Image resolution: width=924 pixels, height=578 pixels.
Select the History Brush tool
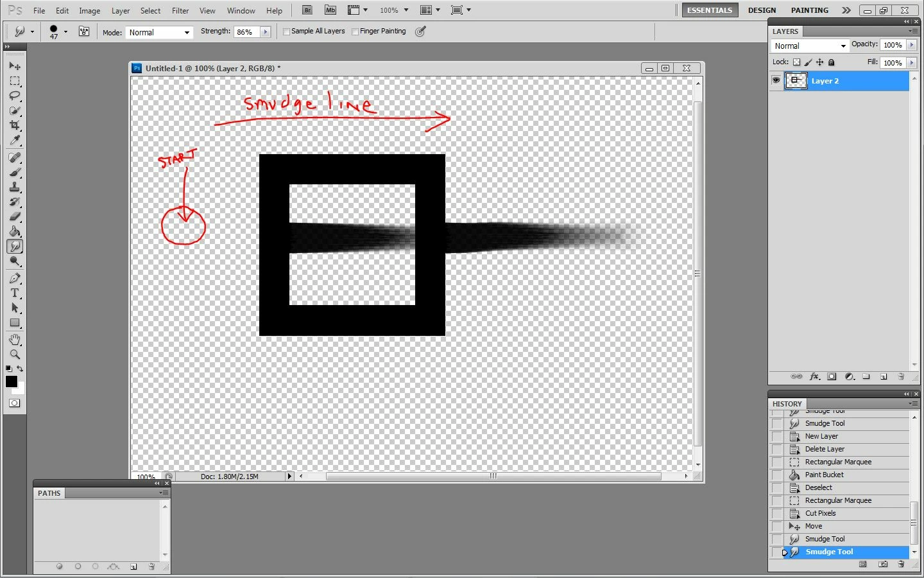point(15,202)
